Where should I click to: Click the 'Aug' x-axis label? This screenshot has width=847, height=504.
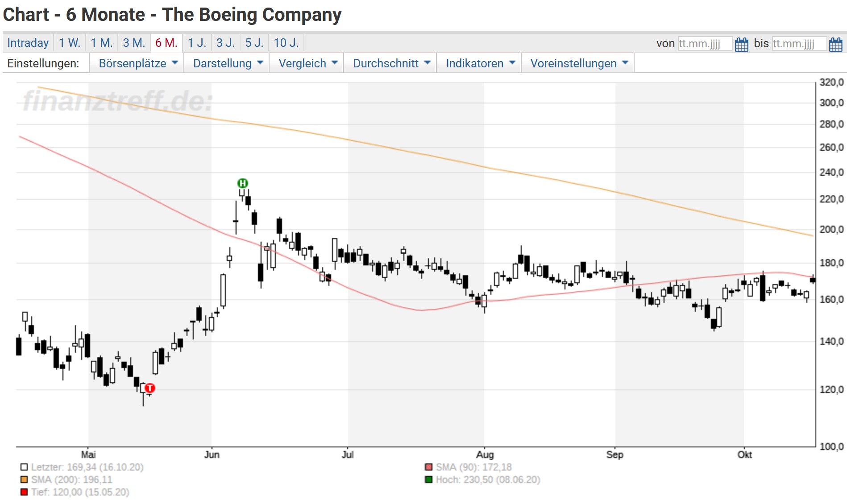pos(485,454)
